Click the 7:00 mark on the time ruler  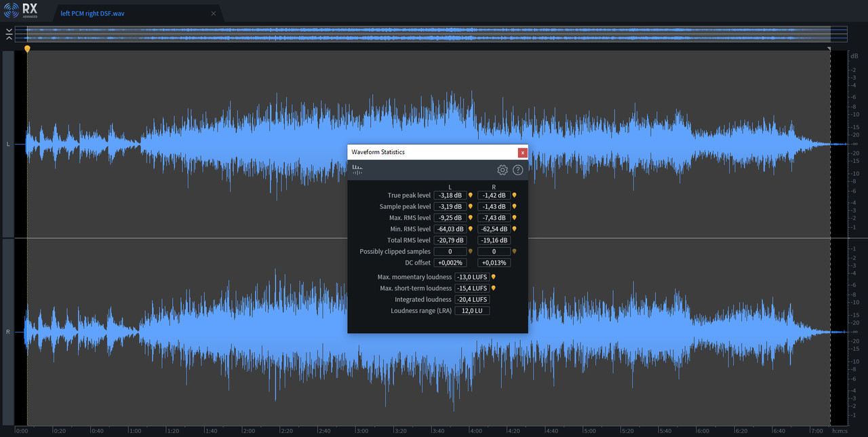point(818,431)
